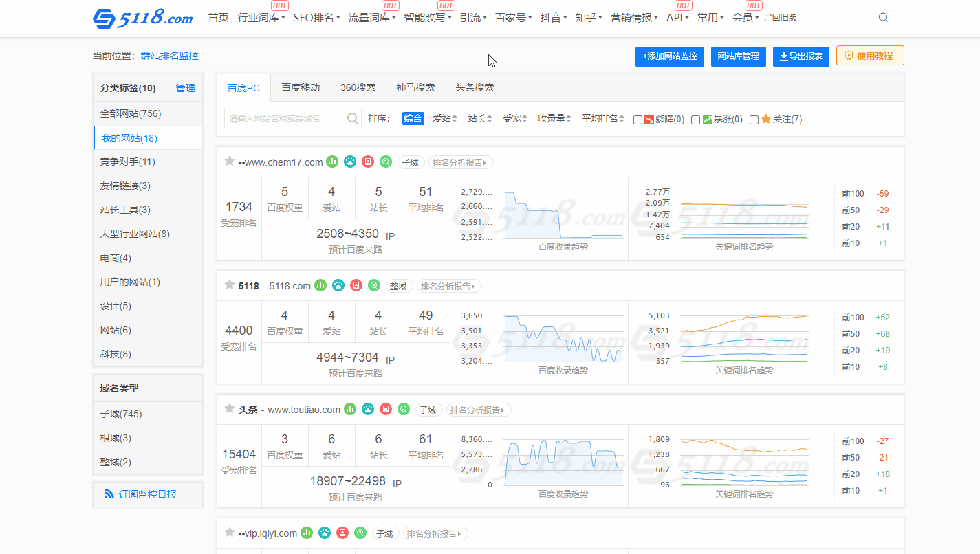Open green search icon for vip.iqiyi.com
This screenshot has width=980, height=554.
(360, 533)
